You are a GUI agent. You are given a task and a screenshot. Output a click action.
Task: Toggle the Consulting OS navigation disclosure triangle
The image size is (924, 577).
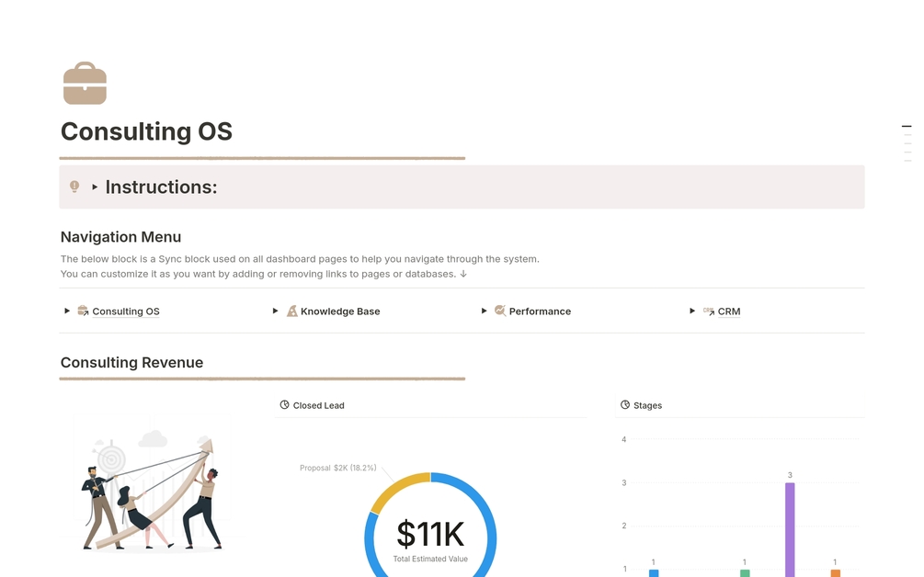click(66, 311)
